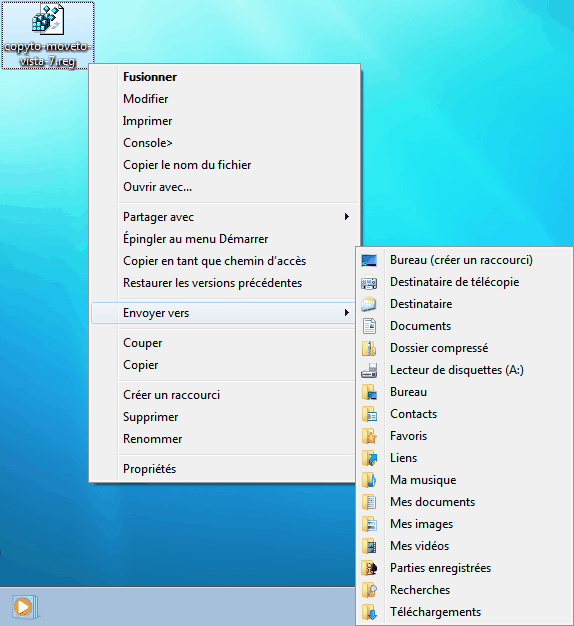Choose Ouvrir avec... entry
This screenshot has height=626, width=574.
pyautogui.click(x=157, y=187)
